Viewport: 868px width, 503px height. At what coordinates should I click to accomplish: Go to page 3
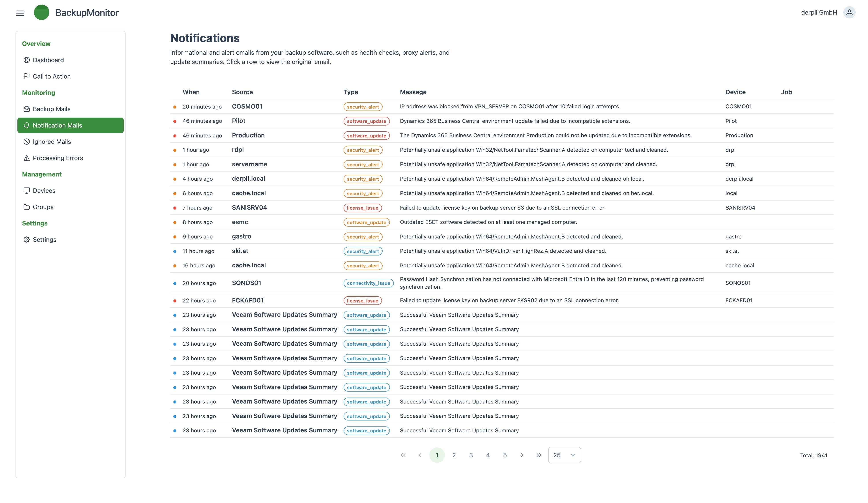point(471,455)
